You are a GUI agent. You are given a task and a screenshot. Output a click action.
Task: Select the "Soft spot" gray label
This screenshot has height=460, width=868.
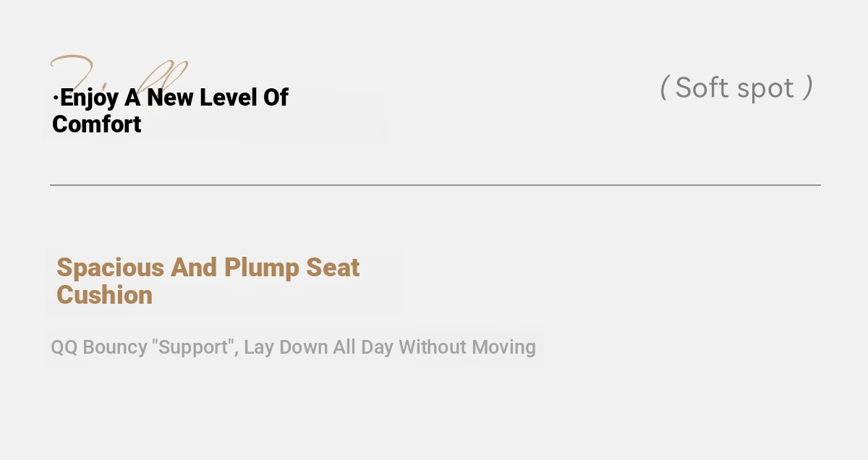735,88
